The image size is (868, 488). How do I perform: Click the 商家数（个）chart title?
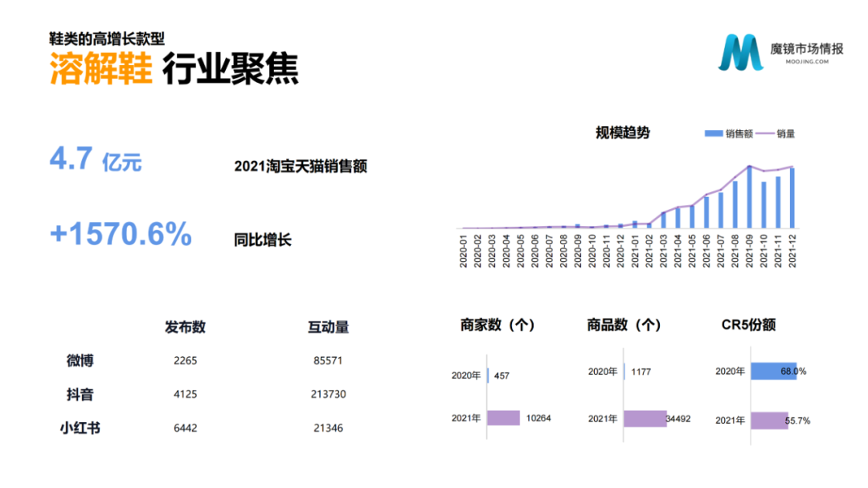(497, 325)
